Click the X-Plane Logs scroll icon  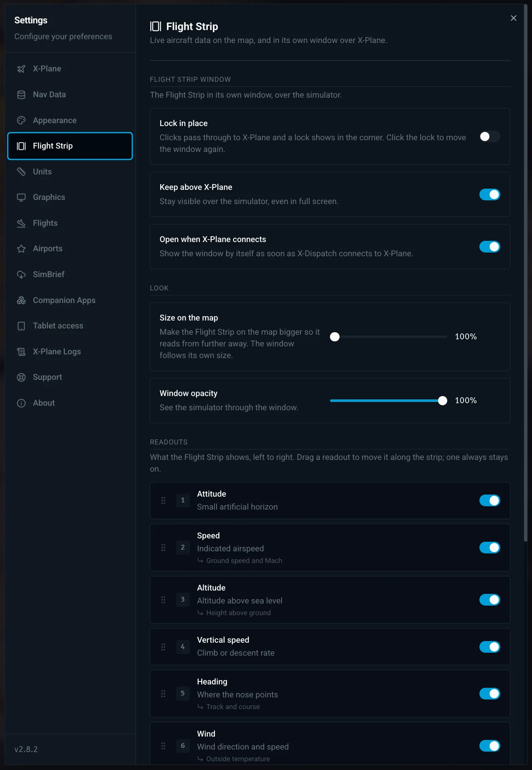(21, 352)
